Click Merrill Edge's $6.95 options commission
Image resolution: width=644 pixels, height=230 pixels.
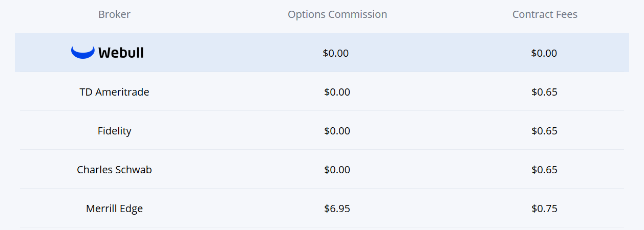337,209
